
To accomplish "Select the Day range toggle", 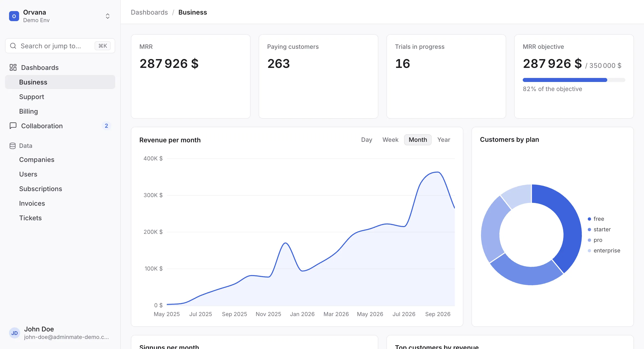I will (367, 140).
